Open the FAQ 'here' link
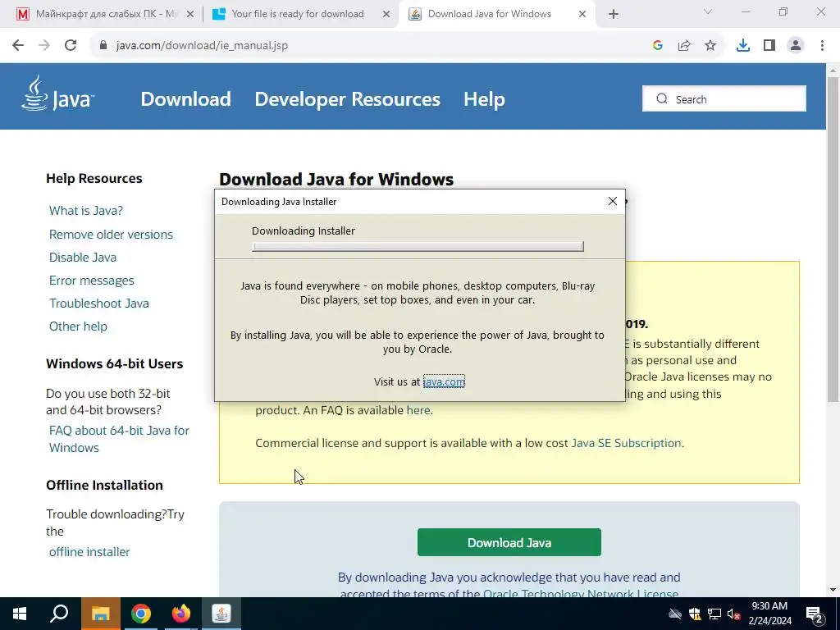This screenshot has width=840, height=630. (x=418, y=410)
